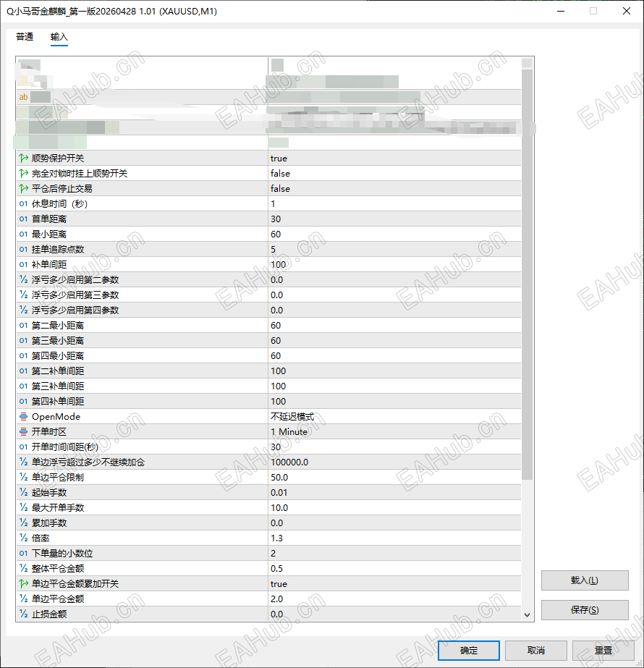Click the boolean icon beside 完全对锁时挂上顺势开关
The height and width of the screenshot is (668, 644).
coord(23,174)
